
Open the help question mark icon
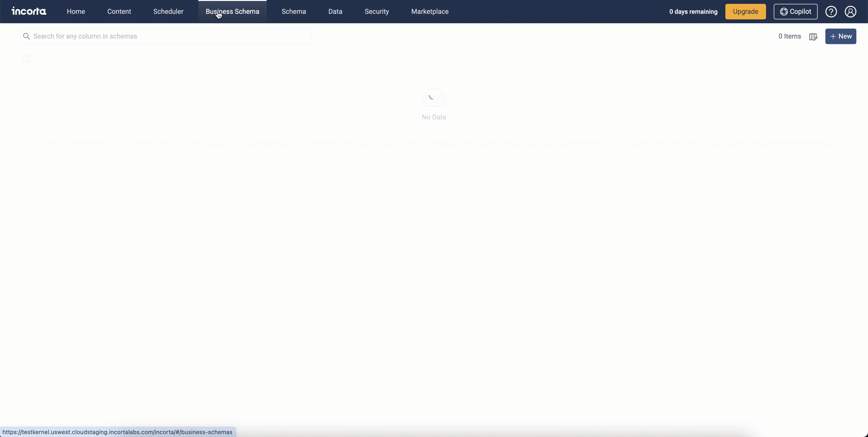coord(831,12)
